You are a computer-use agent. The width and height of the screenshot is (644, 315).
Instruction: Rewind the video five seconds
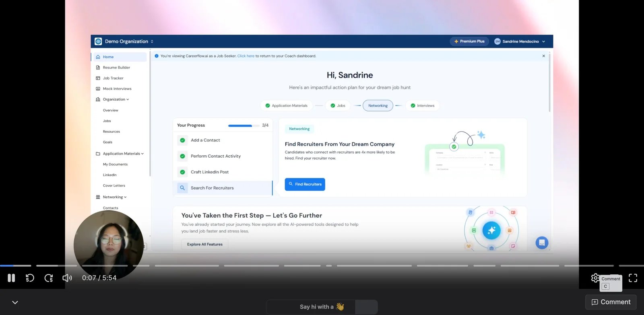(30, 278)
